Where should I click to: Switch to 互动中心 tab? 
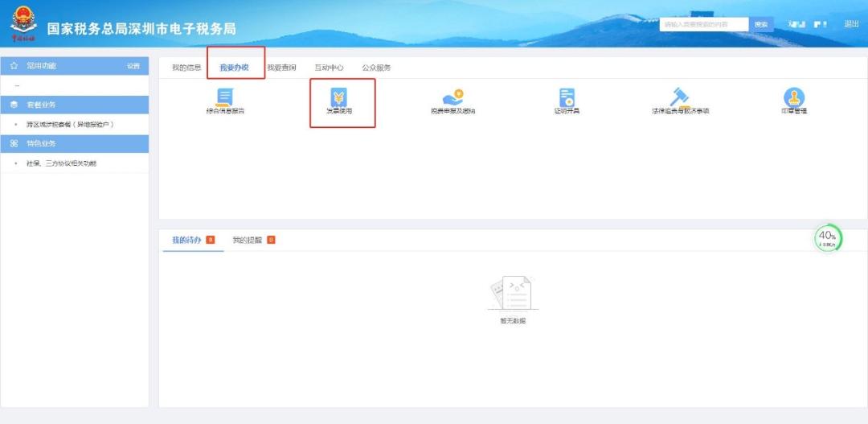point(329,68)
